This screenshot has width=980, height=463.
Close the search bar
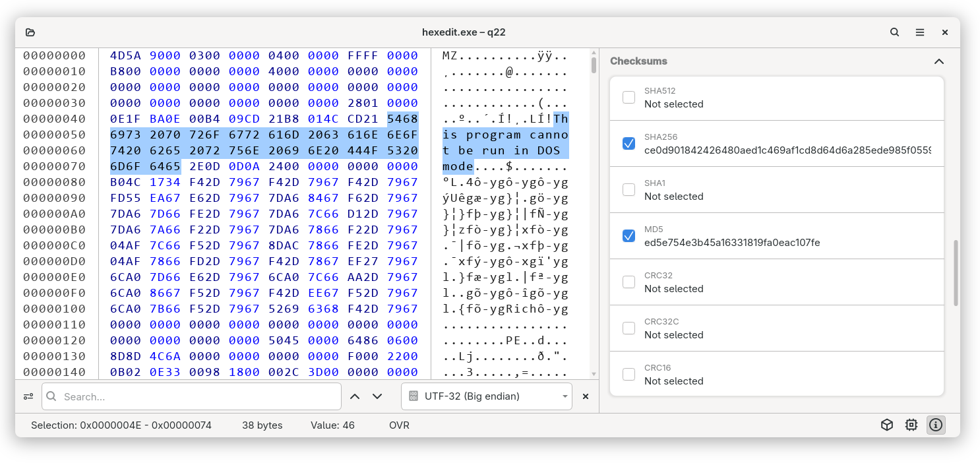586,396
